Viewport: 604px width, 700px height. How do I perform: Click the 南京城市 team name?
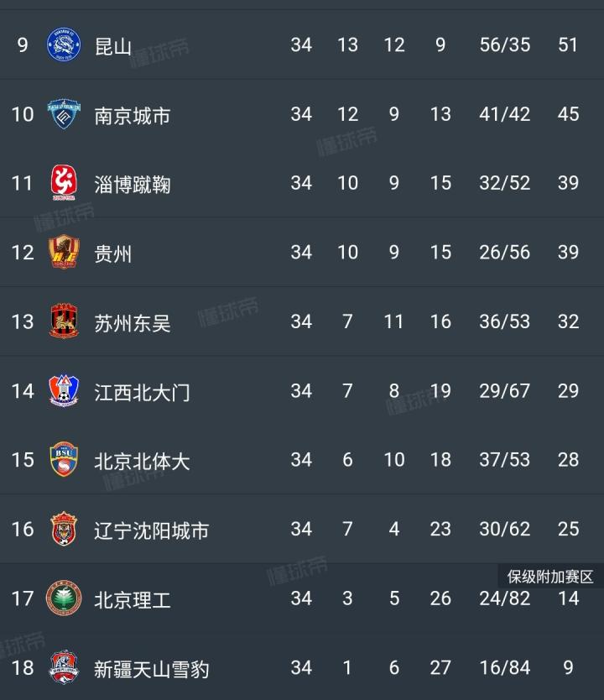pyautogui.click(x=133, y=115)
